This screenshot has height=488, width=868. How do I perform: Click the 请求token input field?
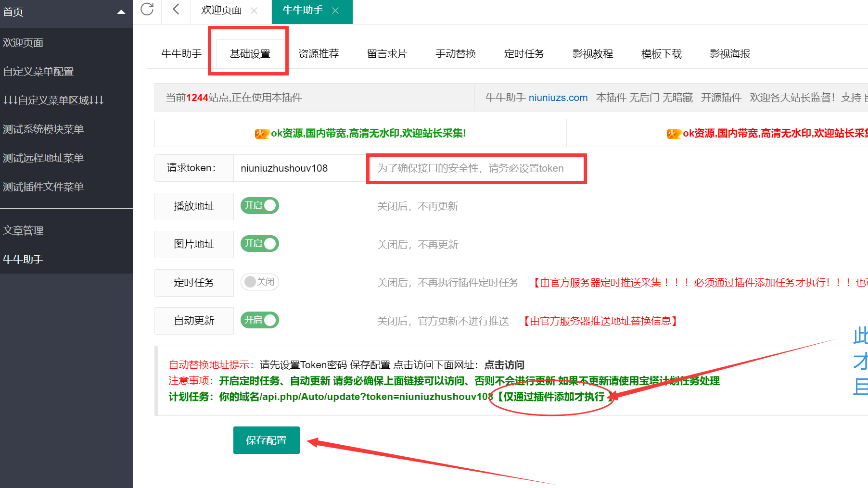click(x=300, y=168)
